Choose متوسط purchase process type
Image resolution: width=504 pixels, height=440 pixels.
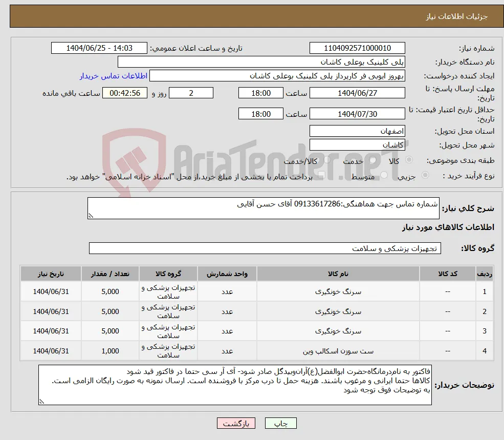tap(384, 175)
